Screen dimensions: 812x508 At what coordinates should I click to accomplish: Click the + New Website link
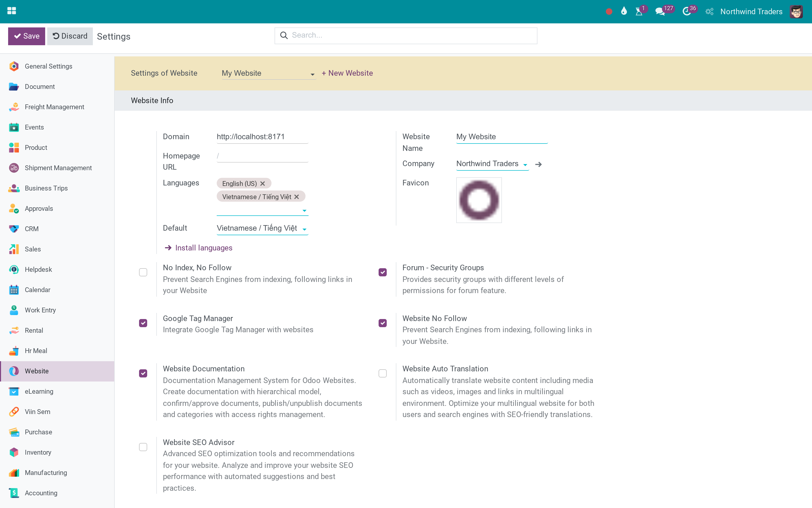(347, 73)
